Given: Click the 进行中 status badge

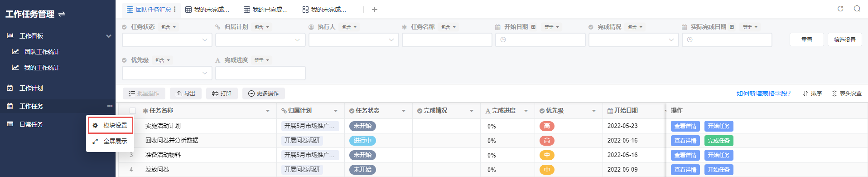Looking at the screenshot, I should (x=362, y=141).
